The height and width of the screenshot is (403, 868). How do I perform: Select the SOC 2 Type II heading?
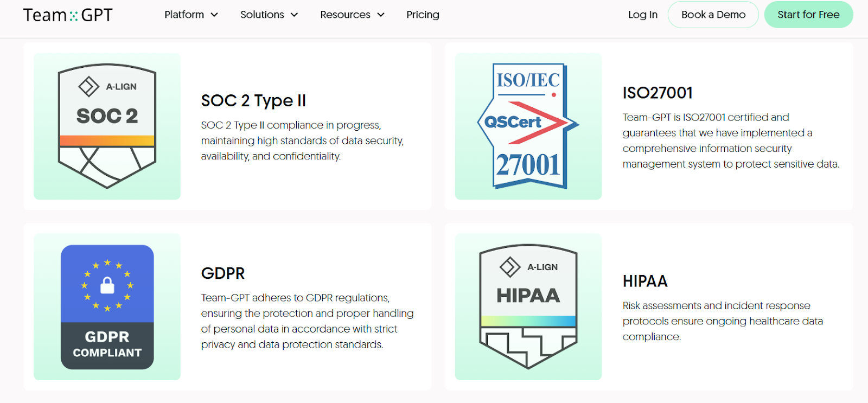click(253, 100)
